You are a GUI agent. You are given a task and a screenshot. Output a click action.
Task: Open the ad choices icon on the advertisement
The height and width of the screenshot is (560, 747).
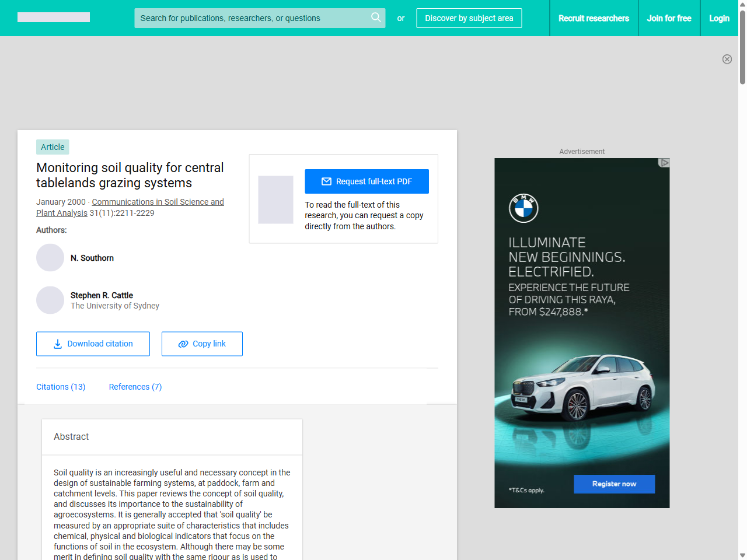pyautogui.click(x=664, y=163)
